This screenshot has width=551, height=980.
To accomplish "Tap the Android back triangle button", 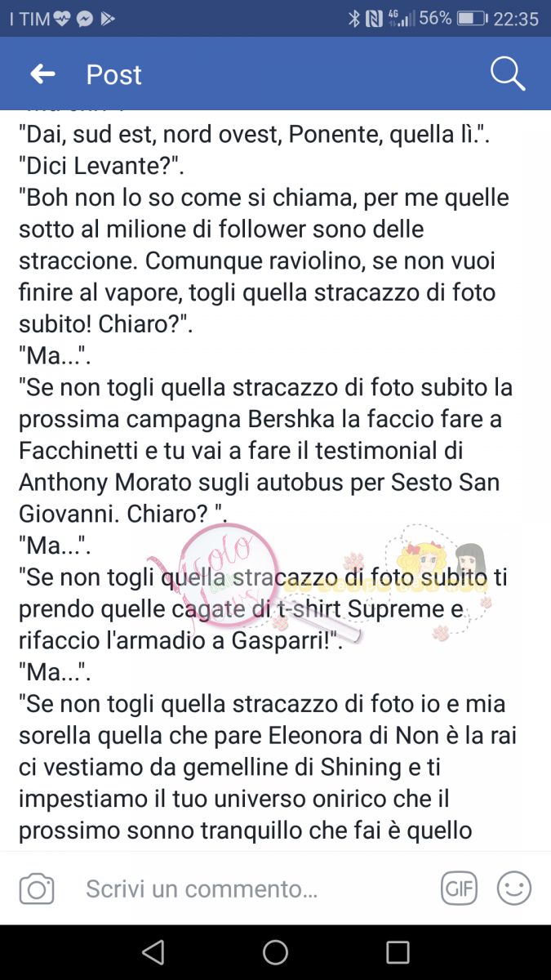I will [x=153, y=952].
